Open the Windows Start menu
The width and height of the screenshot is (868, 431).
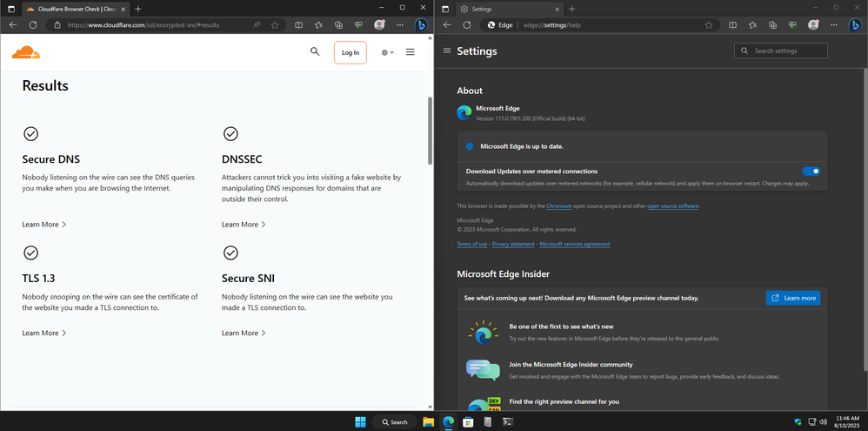click(360, 422)
